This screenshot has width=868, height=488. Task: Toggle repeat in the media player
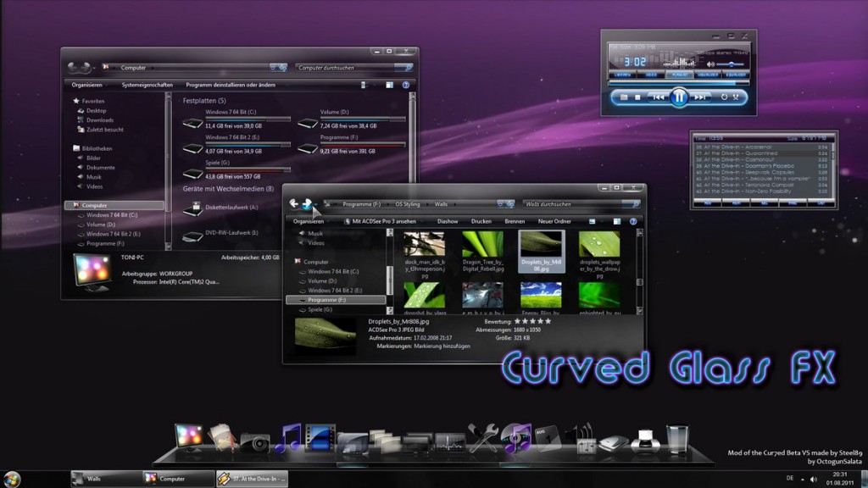[724, 97]
